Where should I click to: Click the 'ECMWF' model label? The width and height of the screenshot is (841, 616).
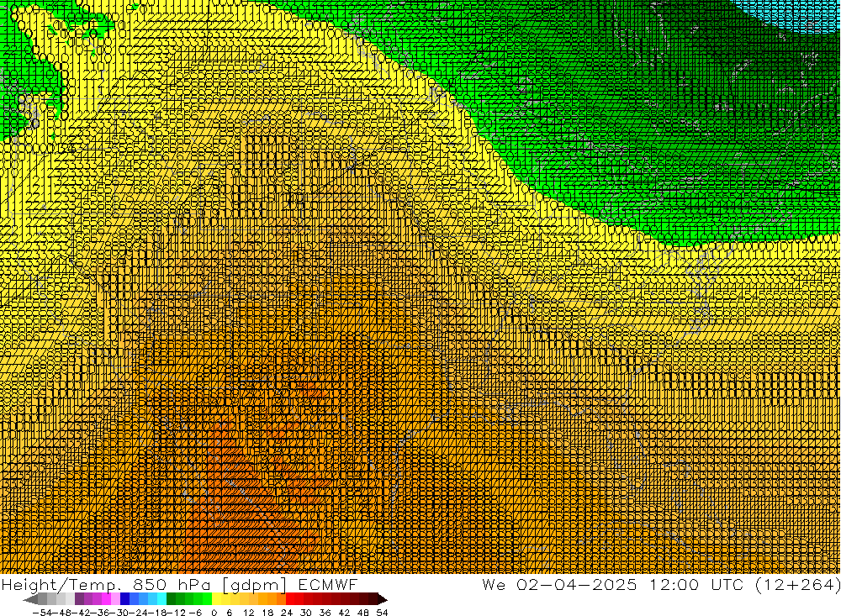[328, 584]
